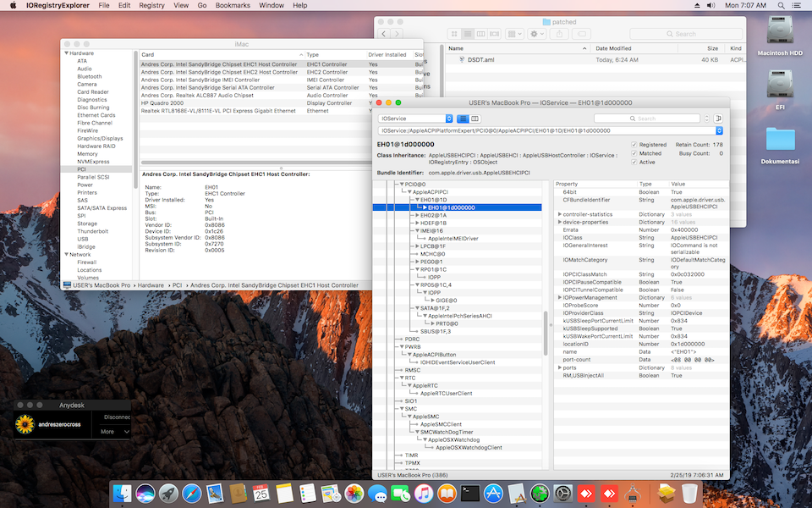The image size is (812, 508).
Task: Open iTunes from the Dock
Action: point(424,494)
